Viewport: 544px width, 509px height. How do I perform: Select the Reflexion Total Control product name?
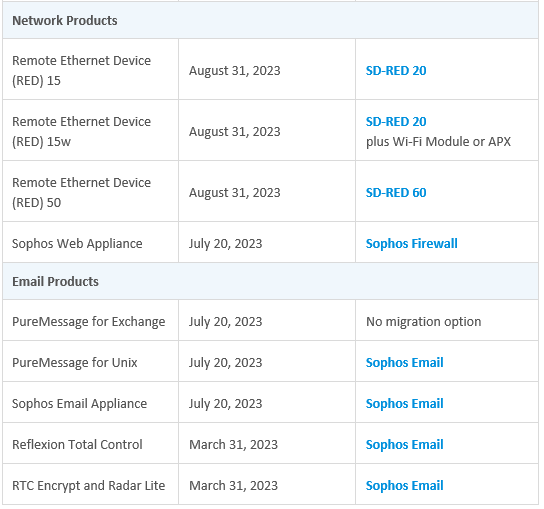tap(77, 444)
